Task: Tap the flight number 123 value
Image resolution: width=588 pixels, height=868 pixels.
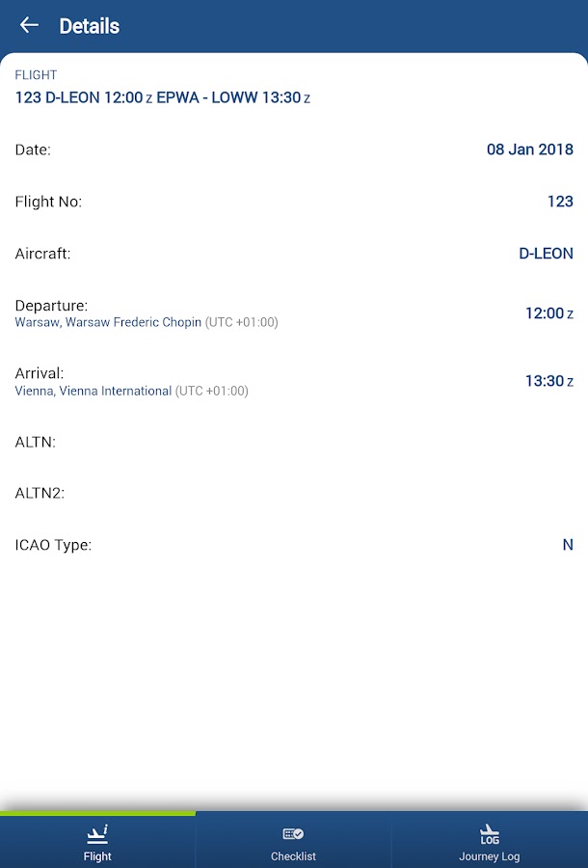Action: click(560, 202)
